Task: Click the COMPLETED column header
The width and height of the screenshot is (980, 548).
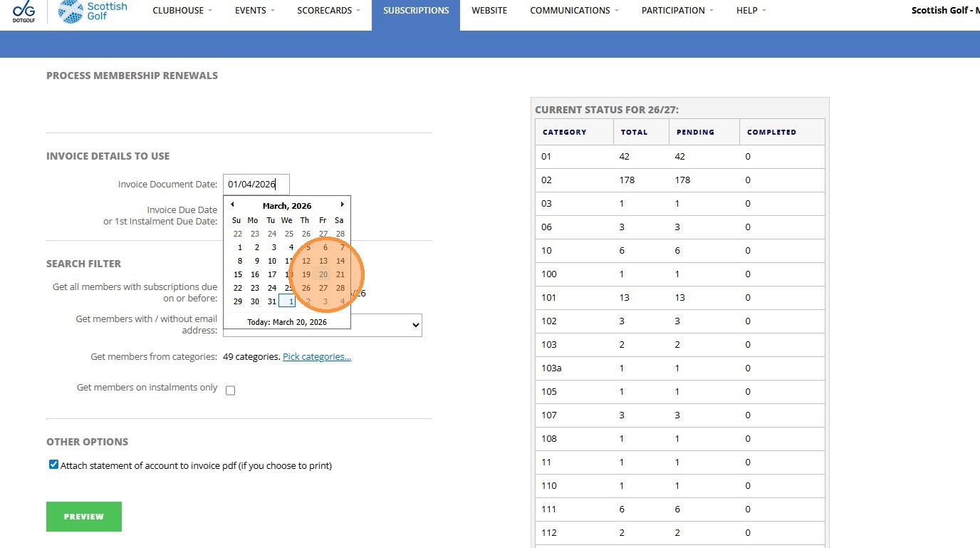Action: pos(782,132)
